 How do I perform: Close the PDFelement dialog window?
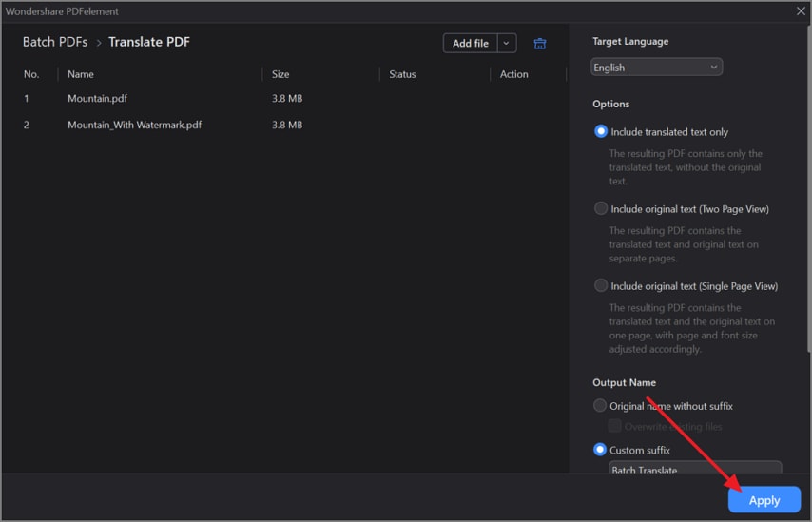pyautogui.click(x=801, y=11)
